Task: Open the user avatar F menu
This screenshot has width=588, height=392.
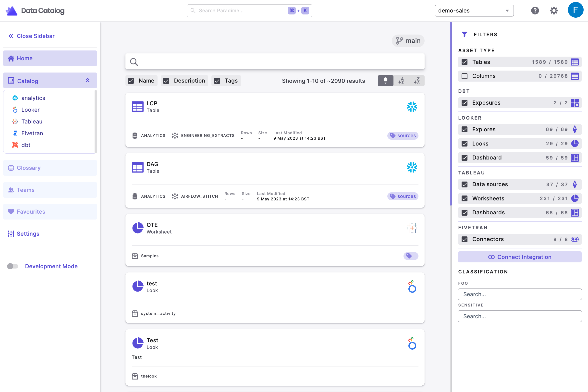Action: pyautogui.click(x=576, y=10)
